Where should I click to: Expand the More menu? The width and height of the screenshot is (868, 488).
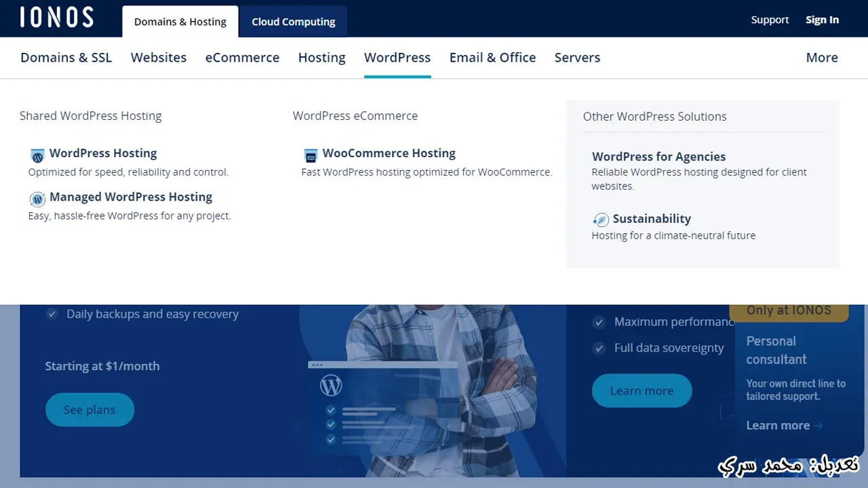(822, 58)
